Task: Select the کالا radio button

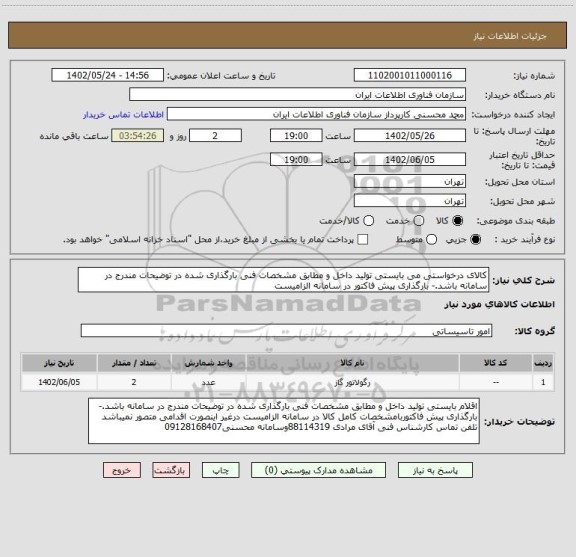Action: click(458, 221)
